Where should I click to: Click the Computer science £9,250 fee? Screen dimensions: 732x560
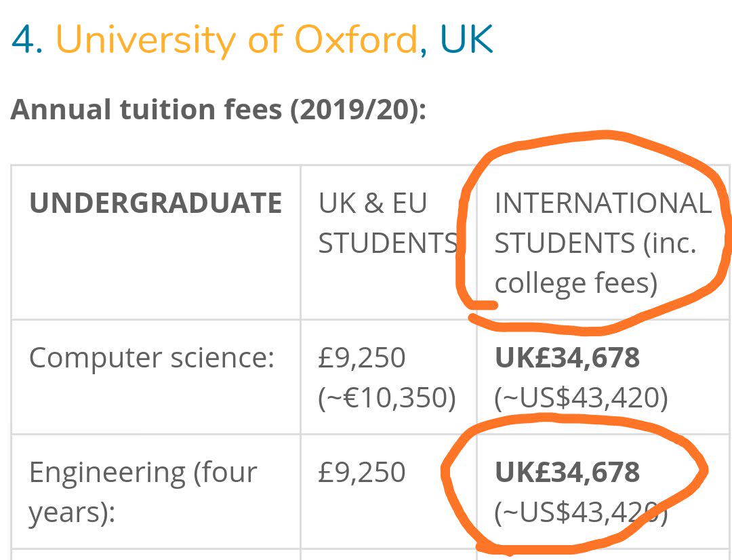pos(361,358)
